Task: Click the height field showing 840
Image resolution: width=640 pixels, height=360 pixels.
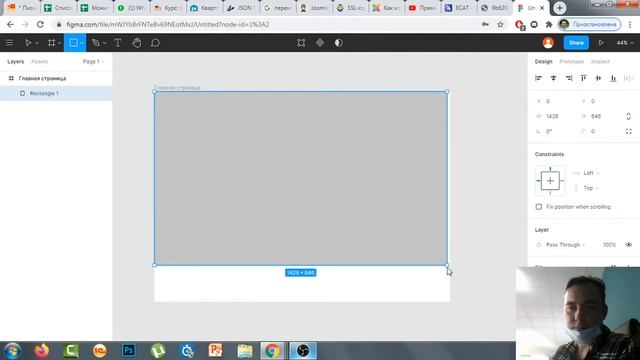Action: click(x=600, y=116)
